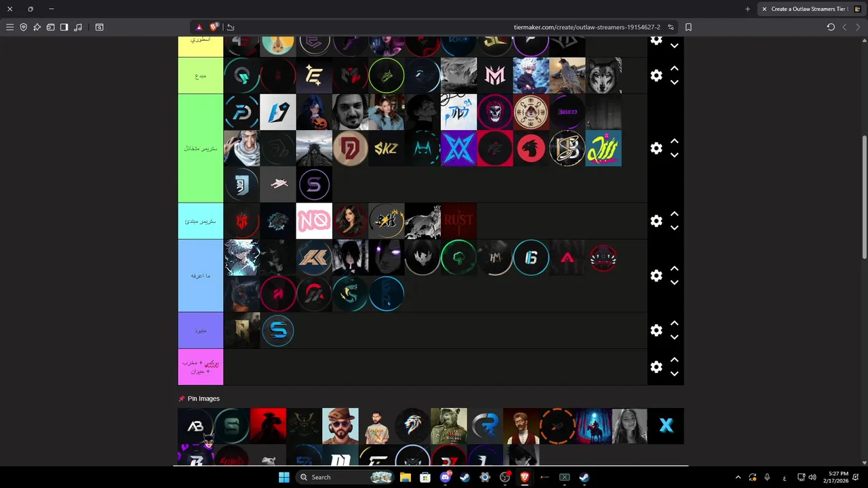Viewport: 868px width, 488px height.
Task: Click the Brave Rewards triangle icon
Action: pyautogui.click(x=199, y=27)
